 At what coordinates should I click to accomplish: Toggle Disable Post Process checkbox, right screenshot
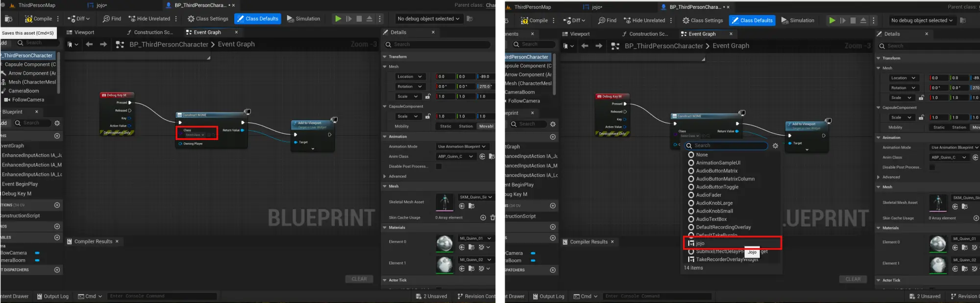point(932,167)
